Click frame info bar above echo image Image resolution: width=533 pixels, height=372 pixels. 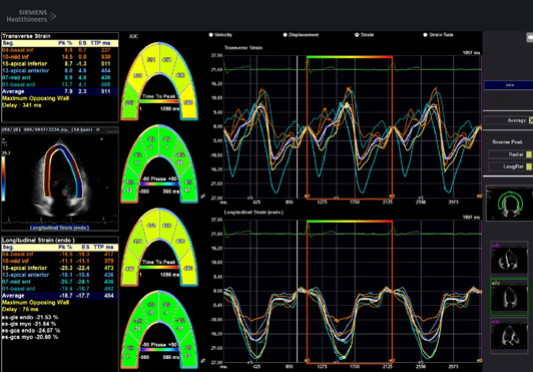coord(60,130)
